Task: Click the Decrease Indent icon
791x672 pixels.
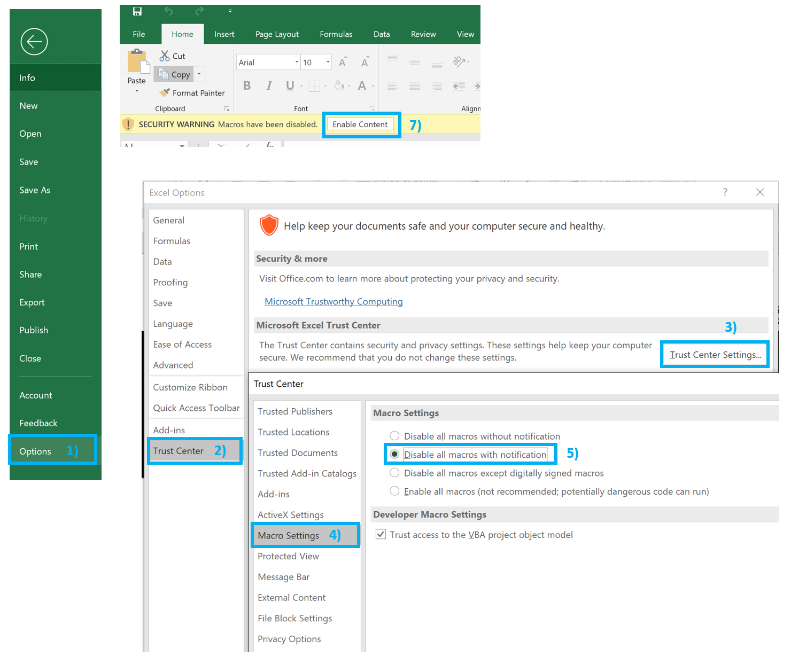Action: (459, 86)
